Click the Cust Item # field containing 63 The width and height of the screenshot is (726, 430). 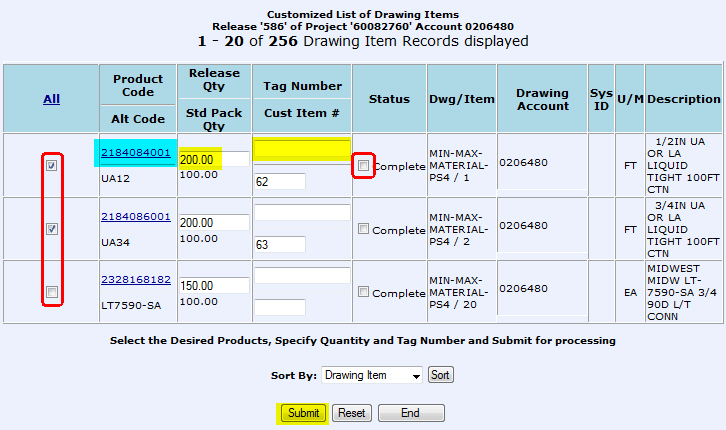click(x=279, y=244)
